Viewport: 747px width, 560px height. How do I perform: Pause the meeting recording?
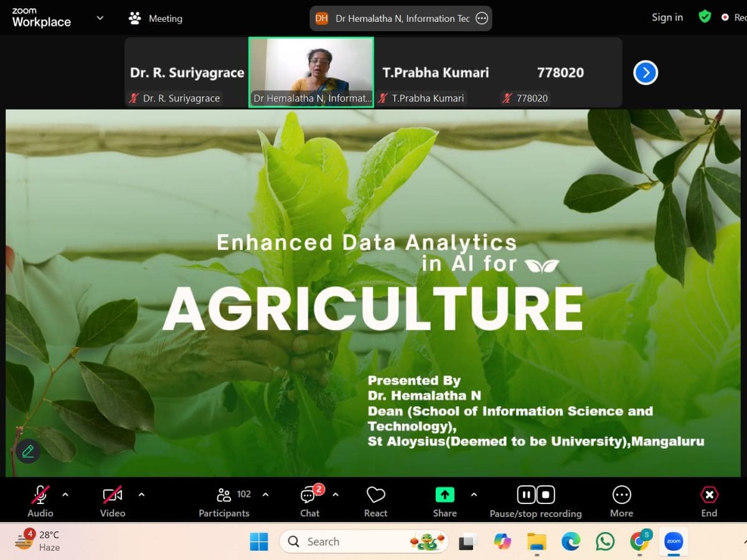pyautogui.click(x=526, y=495)
